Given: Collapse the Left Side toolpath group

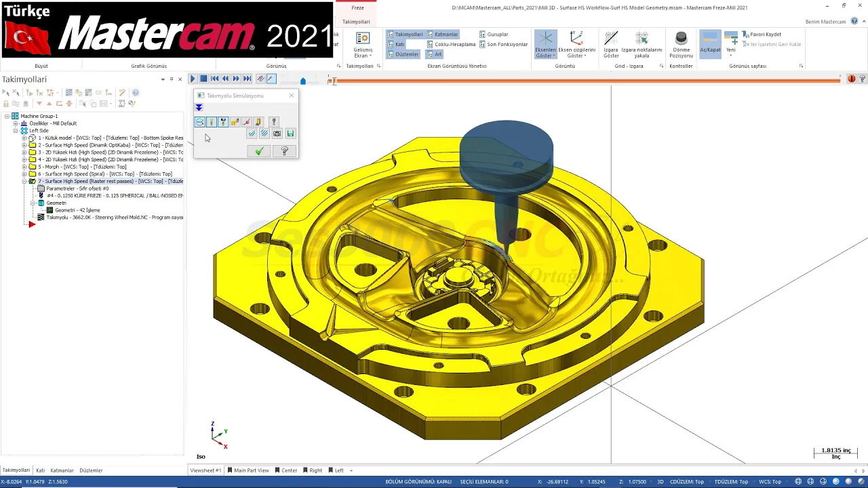Looking at the screenshot, I should (16, 131).
